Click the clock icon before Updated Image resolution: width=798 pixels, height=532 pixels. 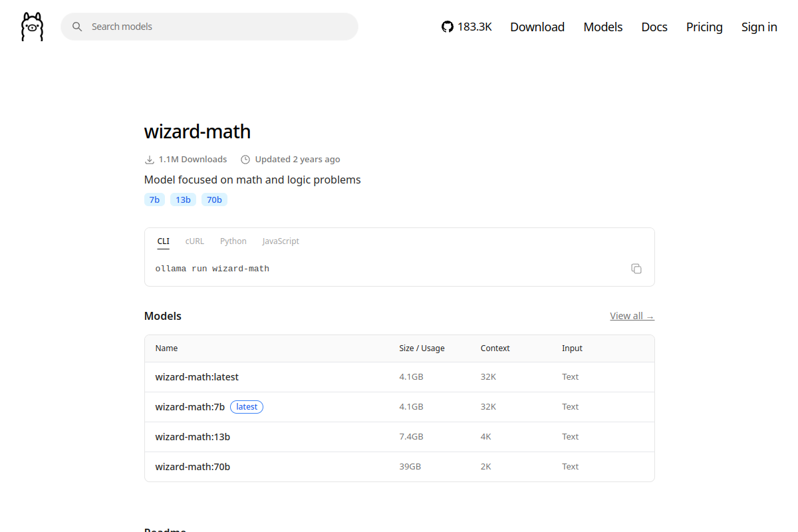[245, 160]
